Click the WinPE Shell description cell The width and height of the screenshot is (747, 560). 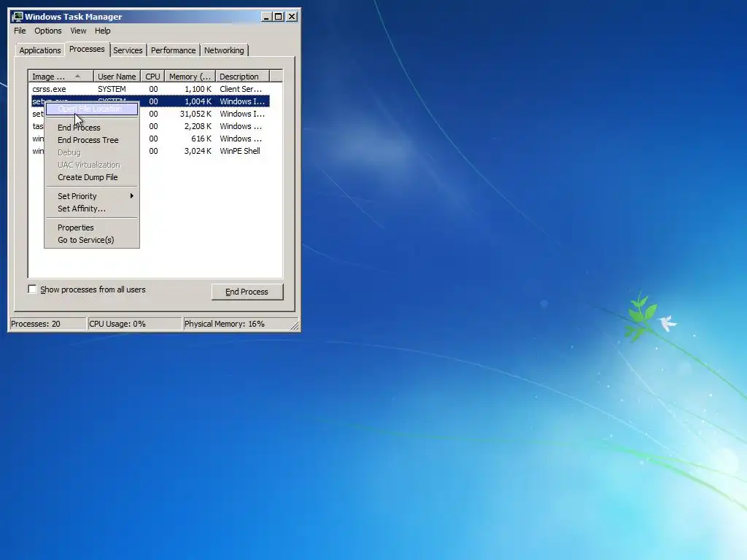239,151
